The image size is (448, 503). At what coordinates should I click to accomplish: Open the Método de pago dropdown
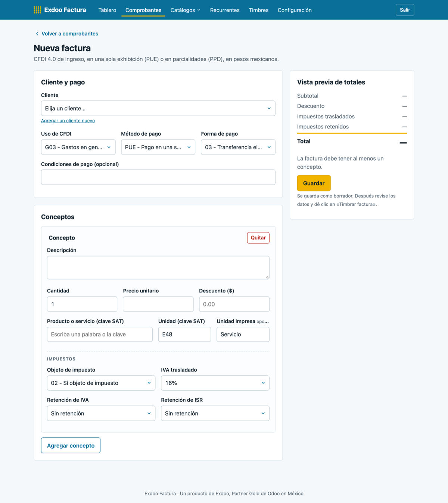click(158, 147)
